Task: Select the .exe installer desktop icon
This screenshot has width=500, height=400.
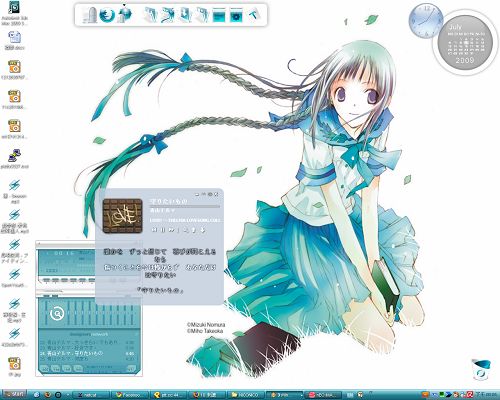Action: 14,158
